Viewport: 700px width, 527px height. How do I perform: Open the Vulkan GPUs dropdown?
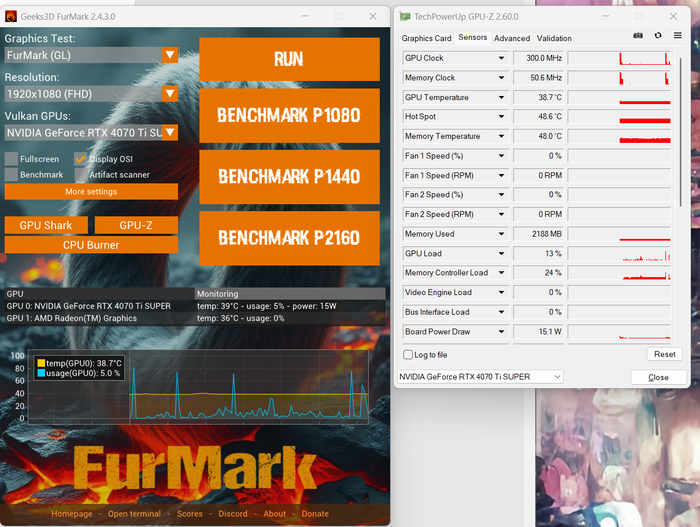click(x=170, y=133)
